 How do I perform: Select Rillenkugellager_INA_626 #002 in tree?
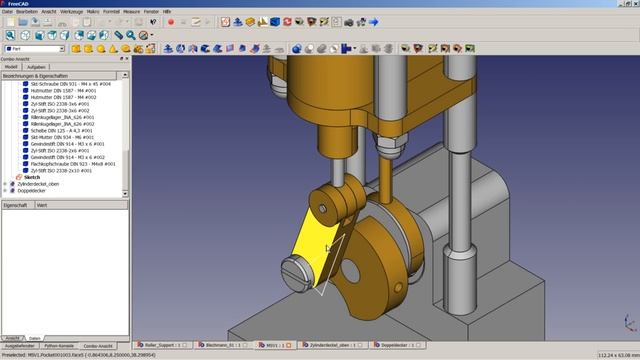62,124
